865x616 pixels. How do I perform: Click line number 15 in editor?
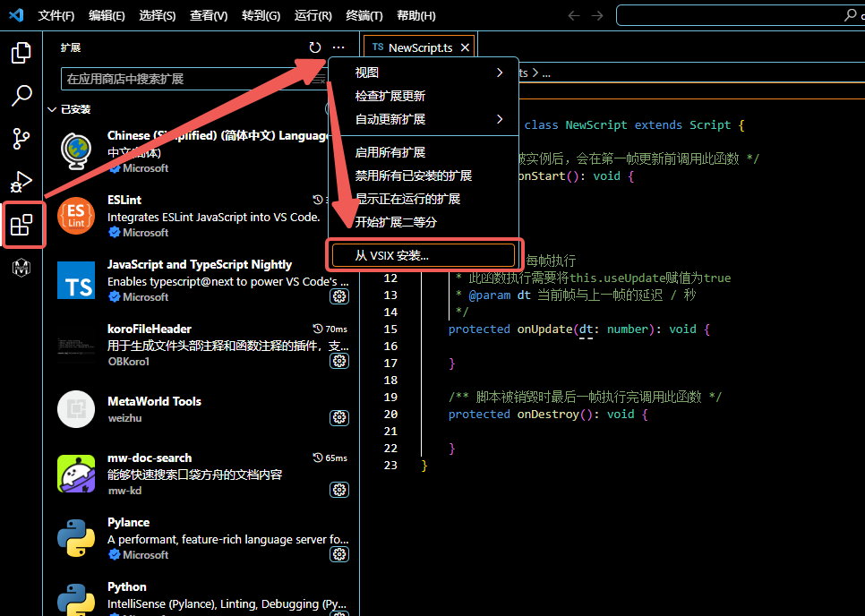pyautogui.click(x=390, y=329)
